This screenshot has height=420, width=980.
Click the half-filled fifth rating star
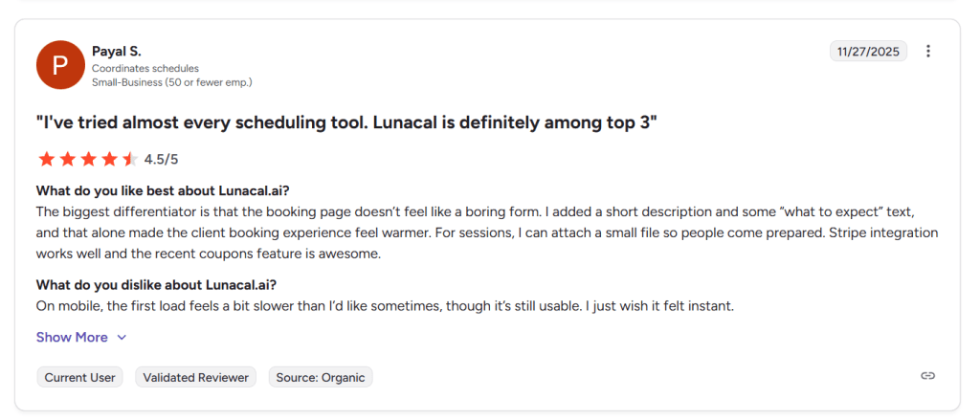[x=130, y=159]
